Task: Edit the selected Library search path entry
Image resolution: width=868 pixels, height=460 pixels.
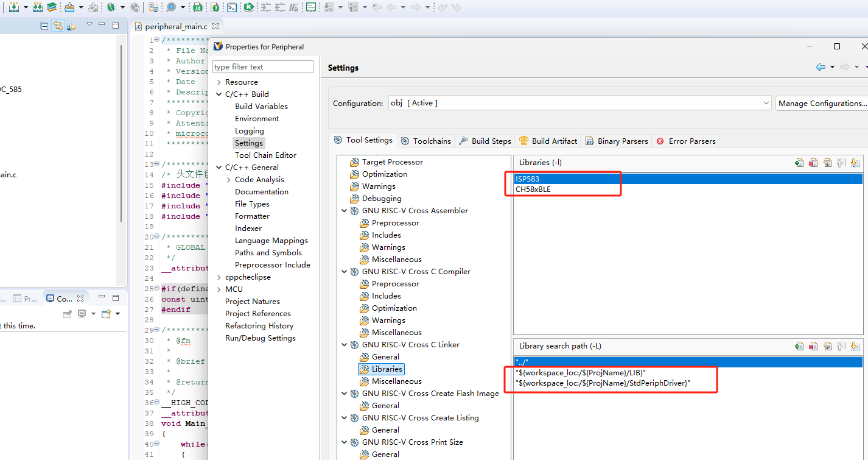Action: (827, 346)
